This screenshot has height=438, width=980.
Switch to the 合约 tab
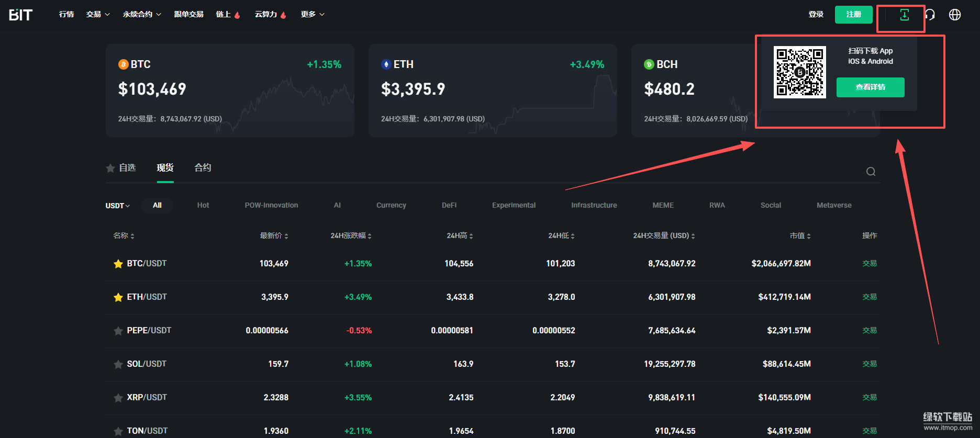[x=203, y=168]
